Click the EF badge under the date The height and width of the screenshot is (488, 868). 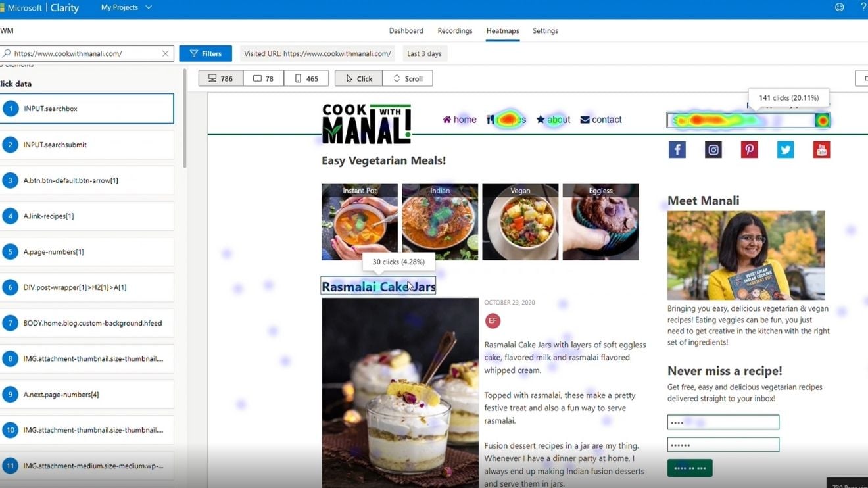pos(493,321)
